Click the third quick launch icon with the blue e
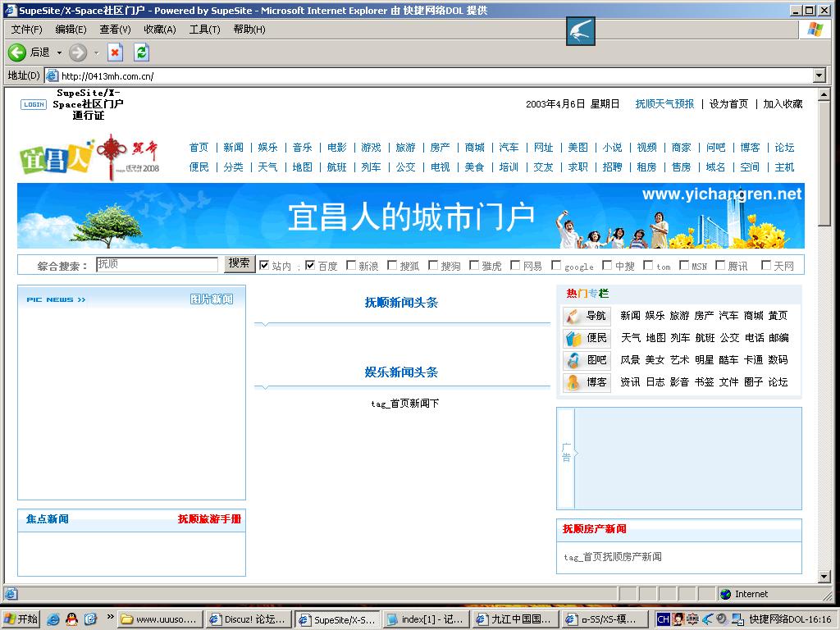This screenshot has height=630, width=840. pyautogui.click(x=90, y=619)
